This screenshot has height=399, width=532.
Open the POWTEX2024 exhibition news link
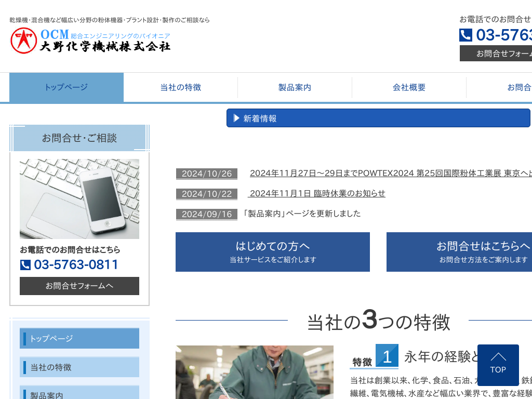point(364,174)
